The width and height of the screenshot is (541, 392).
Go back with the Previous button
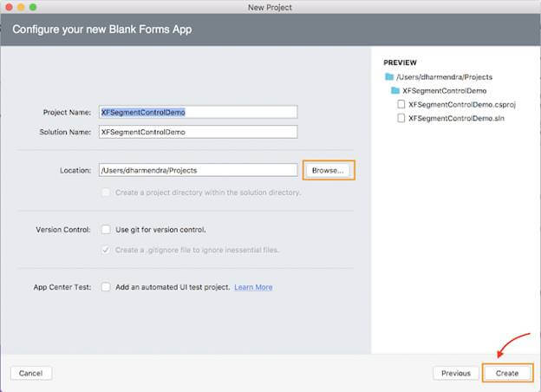[x=455, y=373]
